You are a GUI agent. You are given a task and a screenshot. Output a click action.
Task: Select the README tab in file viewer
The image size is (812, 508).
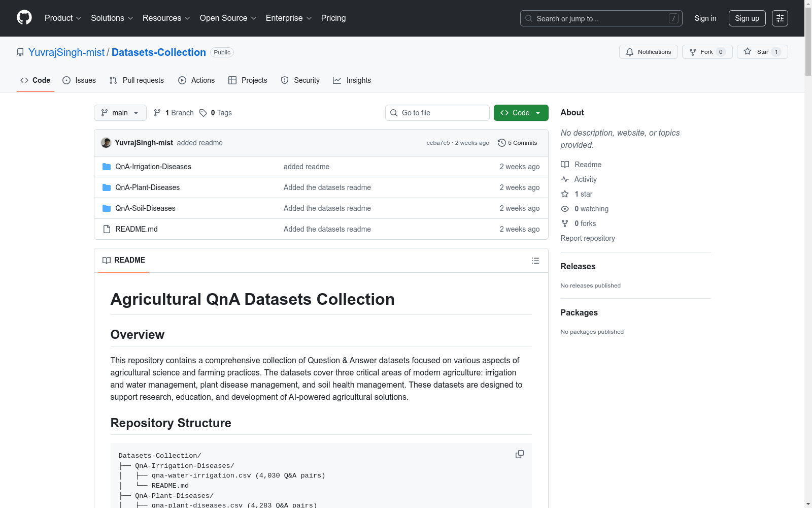tap(124, 260)
